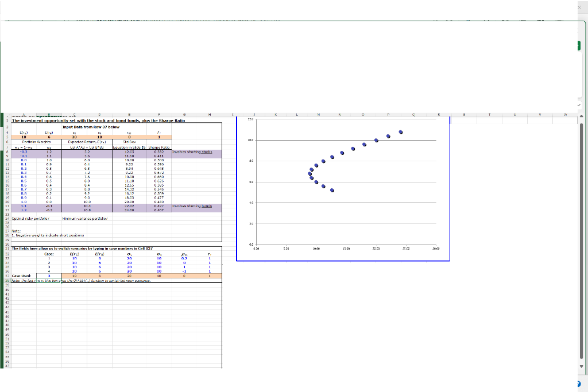Click the underlined "Involves shorting bonds" text

pos(192,205)
